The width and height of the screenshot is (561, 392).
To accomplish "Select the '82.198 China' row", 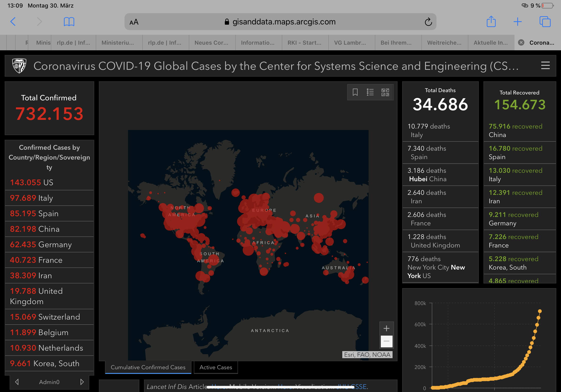I will [49, 229].
